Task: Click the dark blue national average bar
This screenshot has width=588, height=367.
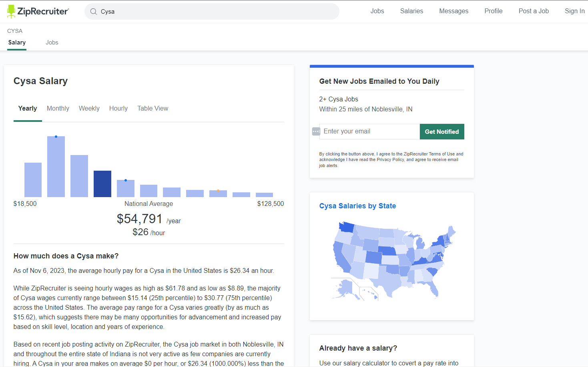Action: [102, 184]
